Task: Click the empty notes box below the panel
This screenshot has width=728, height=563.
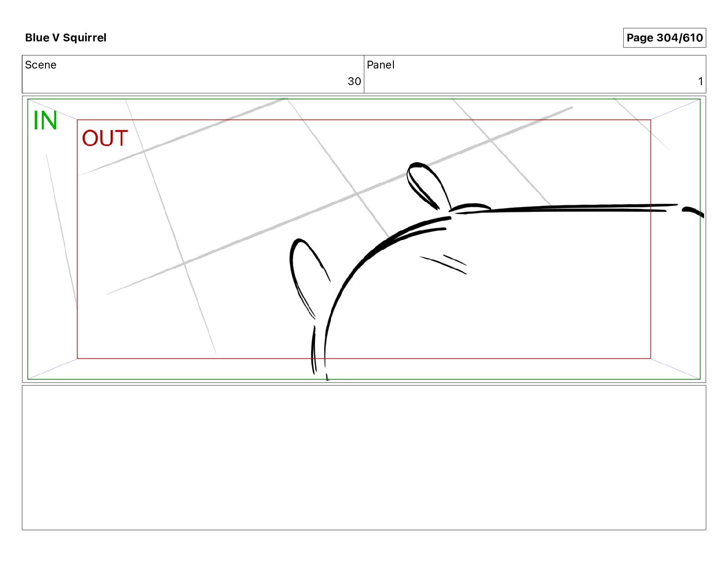Action: click(364, 458)
